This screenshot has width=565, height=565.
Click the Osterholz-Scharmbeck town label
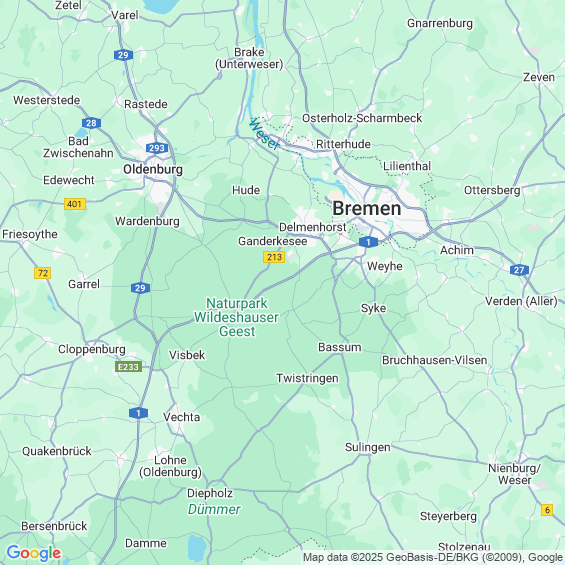pos(362,118)
